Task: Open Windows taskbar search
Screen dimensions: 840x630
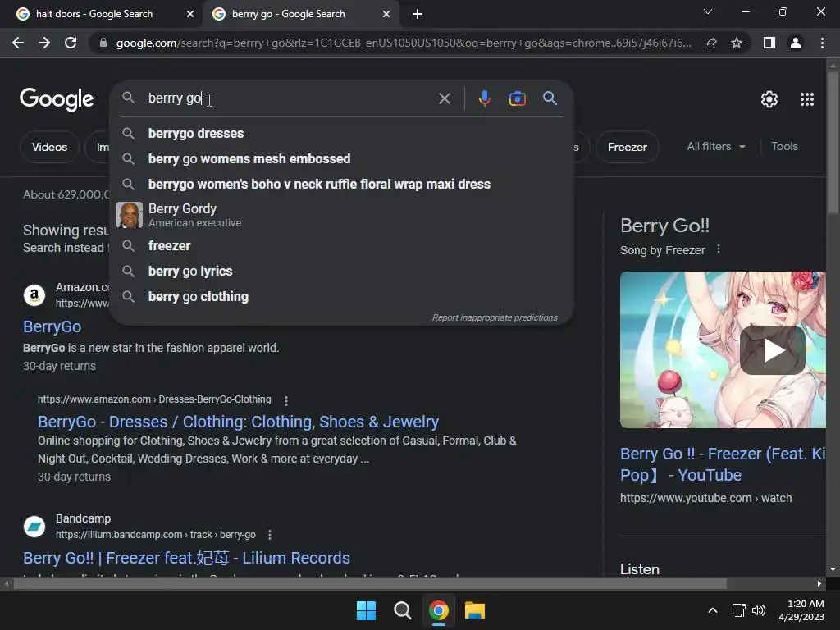Action: 402,610
